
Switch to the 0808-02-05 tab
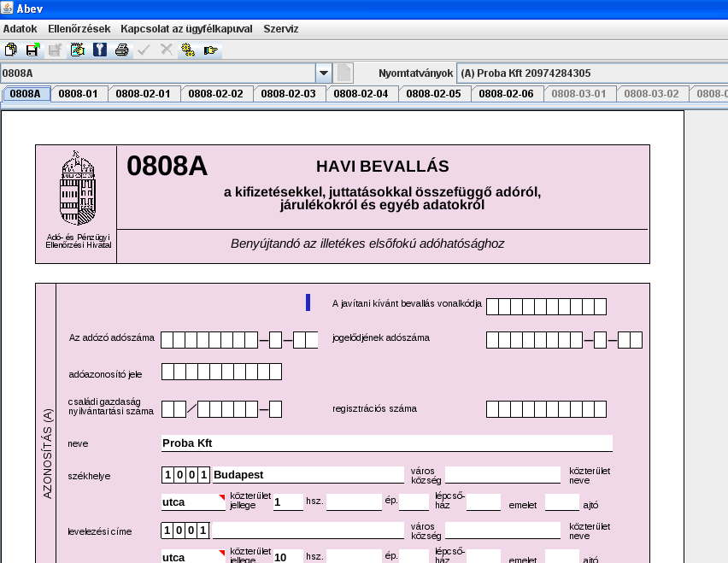(434, 94)
